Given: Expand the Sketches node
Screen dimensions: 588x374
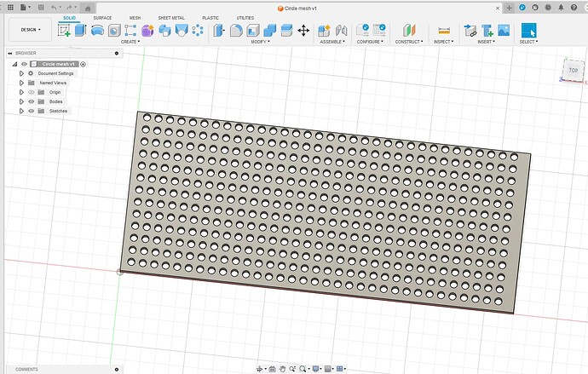Looking at the screenshot, I should [x=21, y=111].
